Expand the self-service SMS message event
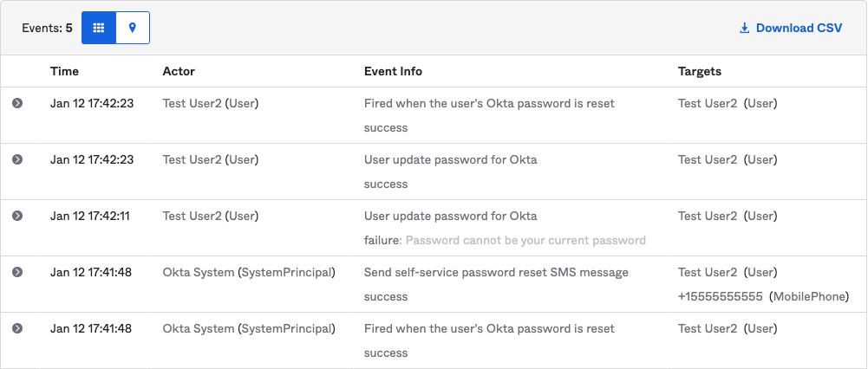Viewport: 868px width, 369px height. [x=17, y=272]
